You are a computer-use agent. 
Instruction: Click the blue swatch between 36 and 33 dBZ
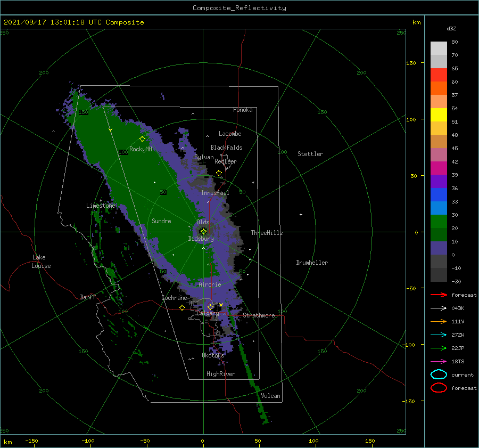(439, 195)
